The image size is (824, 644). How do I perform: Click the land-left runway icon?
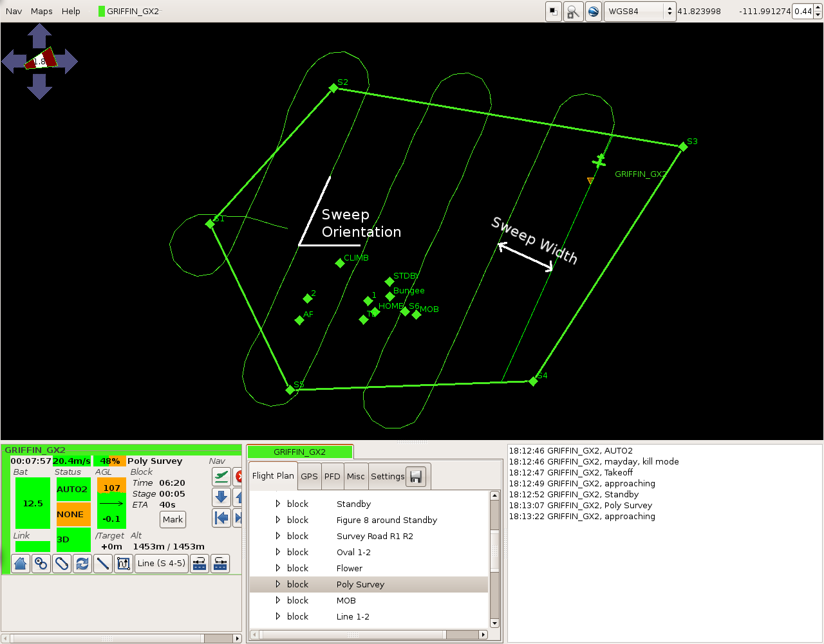200,564
